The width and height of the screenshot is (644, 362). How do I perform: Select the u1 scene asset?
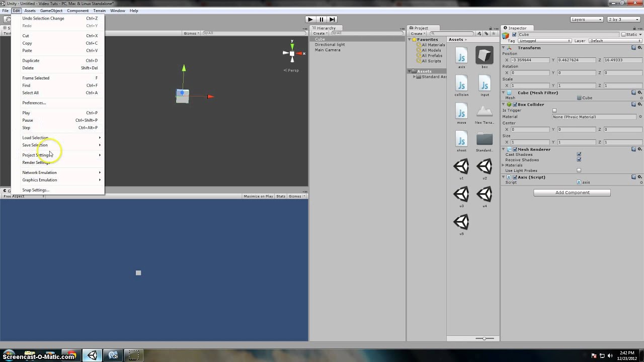point(461,166)
